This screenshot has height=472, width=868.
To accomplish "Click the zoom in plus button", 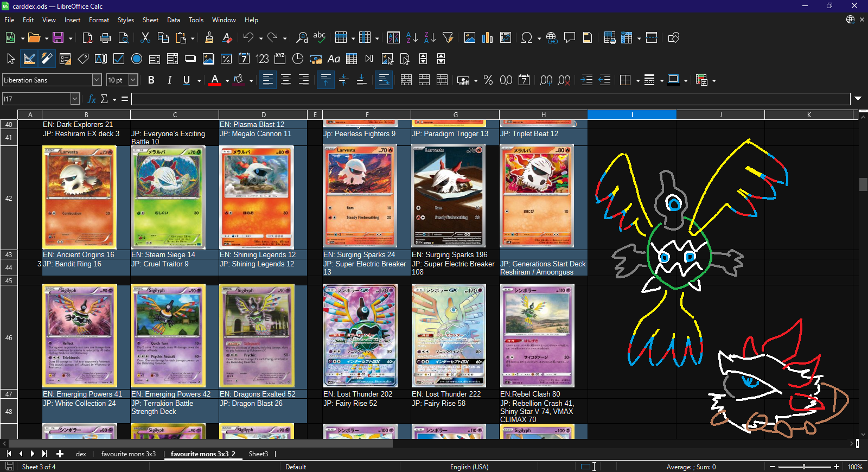I will (x=837, y=467).
